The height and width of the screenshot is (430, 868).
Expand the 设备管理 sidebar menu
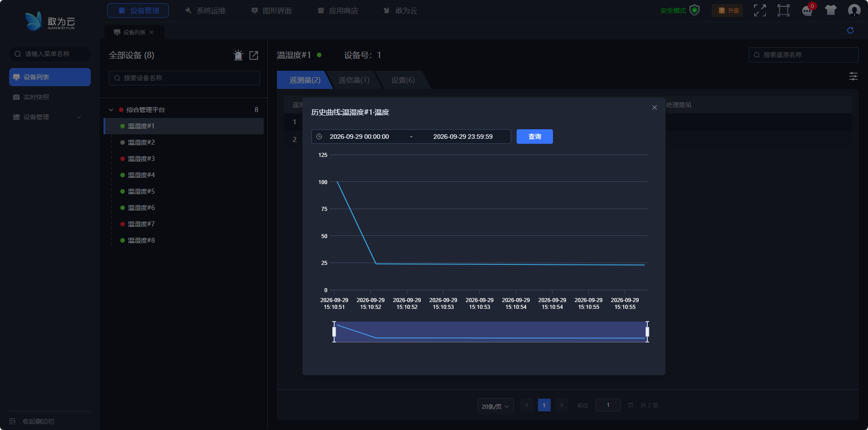coord(50,117)
